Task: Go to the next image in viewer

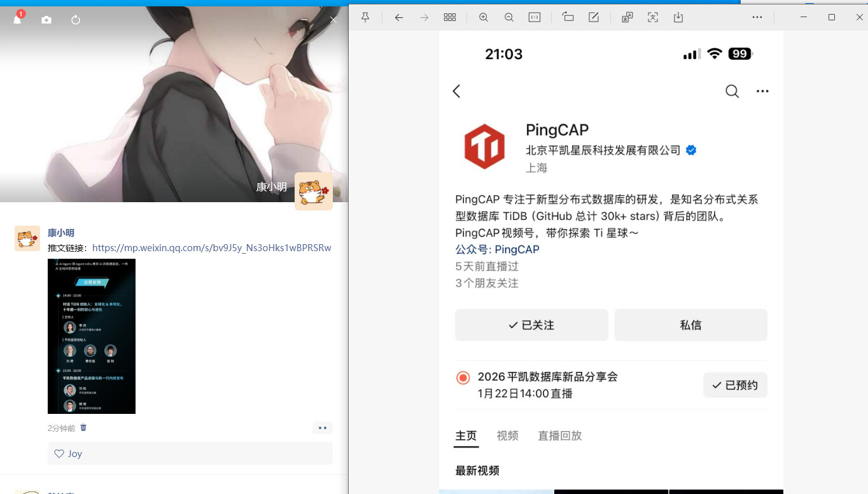Action: click(x=424, y=18)
